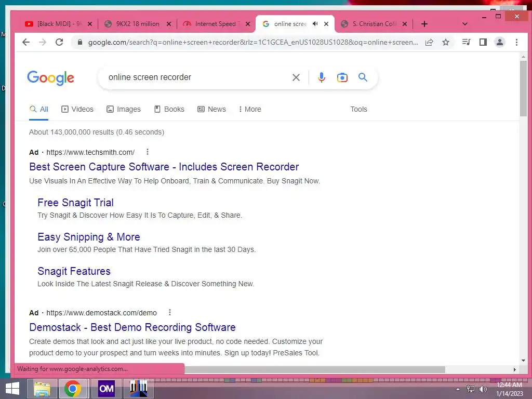
Task: Switch to Chrome in the taskbar
Action: click(73, 389)
